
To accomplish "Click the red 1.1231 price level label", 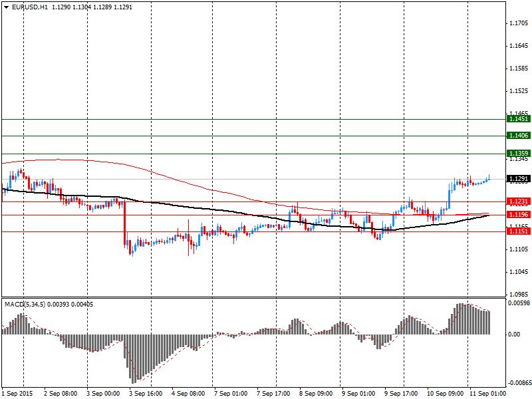I will 519,201.
